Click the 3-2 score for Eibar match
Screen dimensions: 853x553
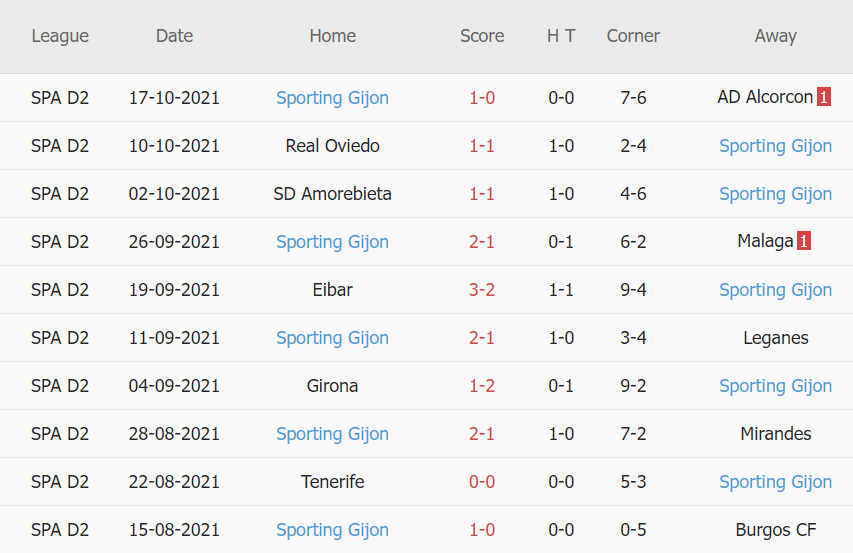482,290
